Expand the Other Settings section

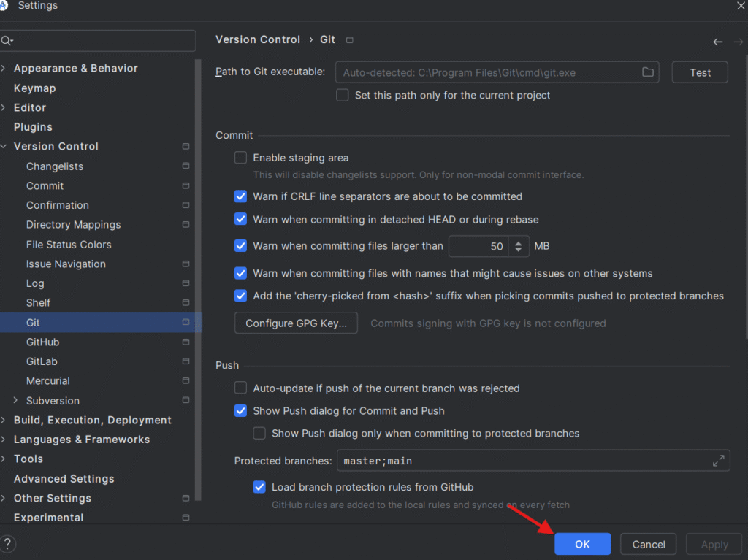(x=4, y=498)
